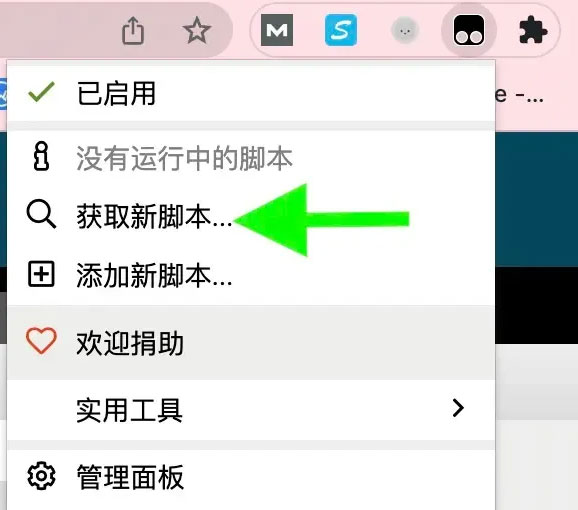The image size is (578, 510).
Task: Click the Tampermonkey extension icon
Action: tap(469, 30)
